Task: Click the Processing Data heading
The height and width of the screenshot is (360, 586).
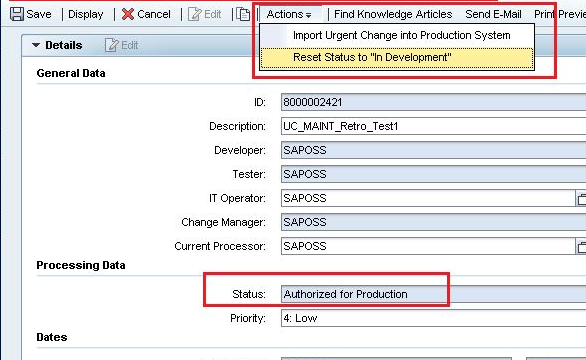Action: pos(81,265)
